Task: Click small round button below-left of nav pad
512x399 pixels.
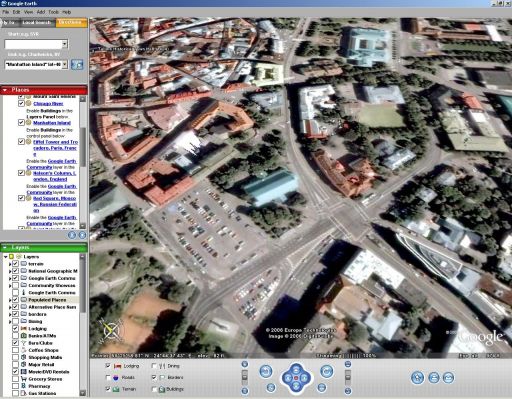Action: [x=271, y=387]
